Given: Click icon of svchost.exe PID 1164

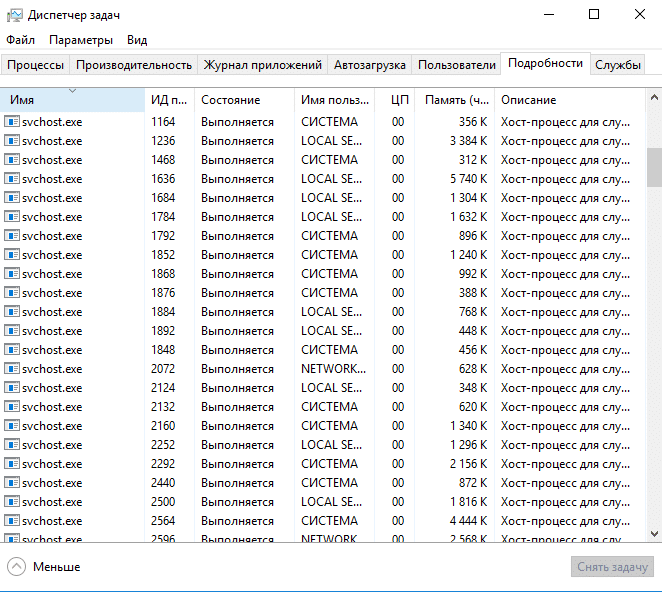Looking at the screenshot, I should coord(12,122).
